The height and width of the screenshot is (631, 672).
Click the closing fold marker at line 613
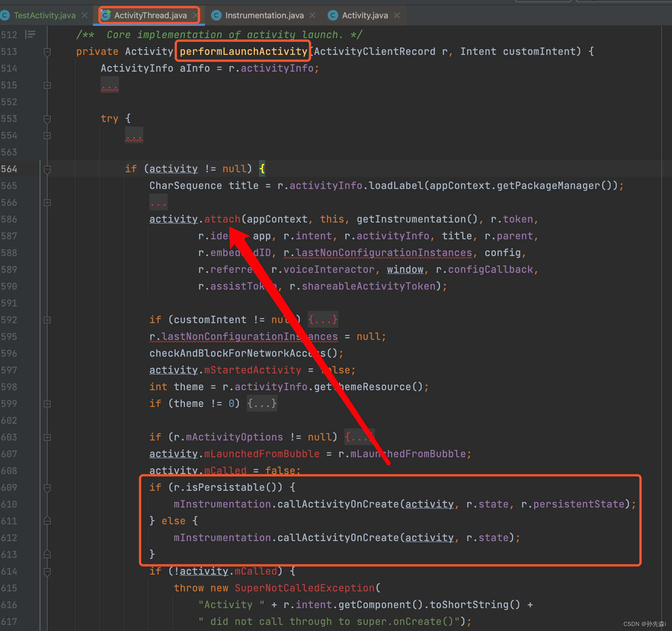[47, 554]
